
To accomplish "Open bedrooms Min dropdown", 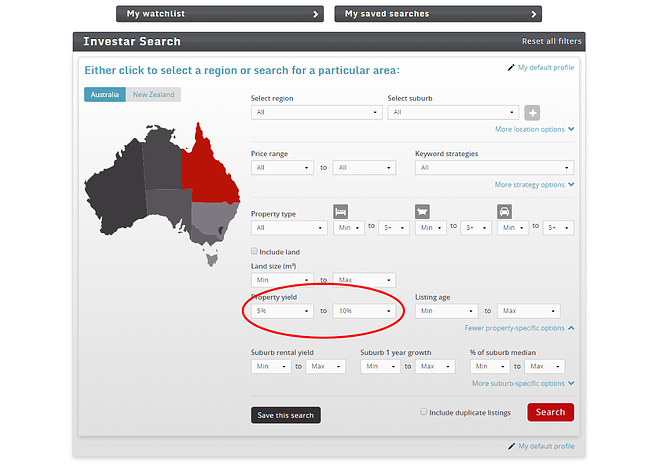I will pyautogui.click(x=349, y=228).
